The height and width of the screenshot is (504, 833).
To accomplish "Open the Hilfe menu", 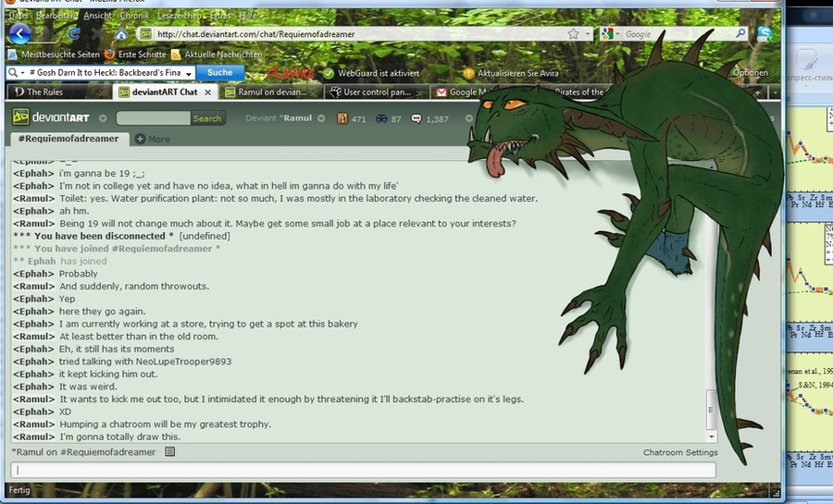I will [247, 16].
